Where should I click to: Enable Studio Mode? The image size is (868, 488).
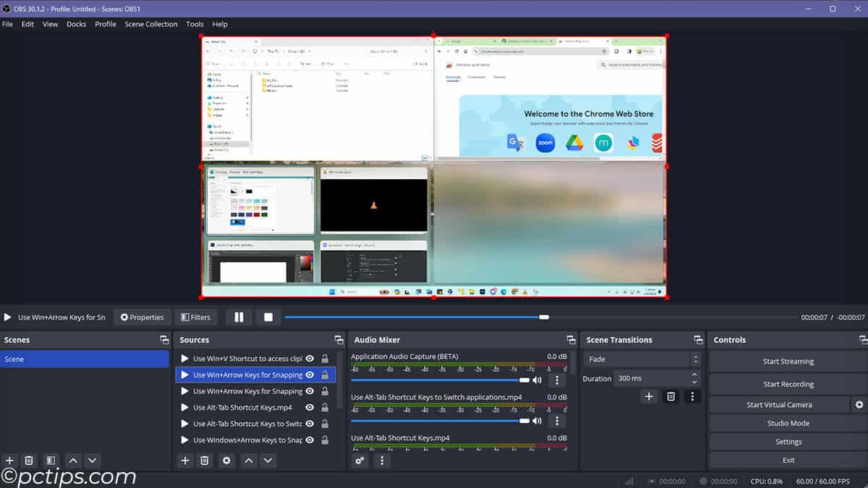click(x=788, y=423)
